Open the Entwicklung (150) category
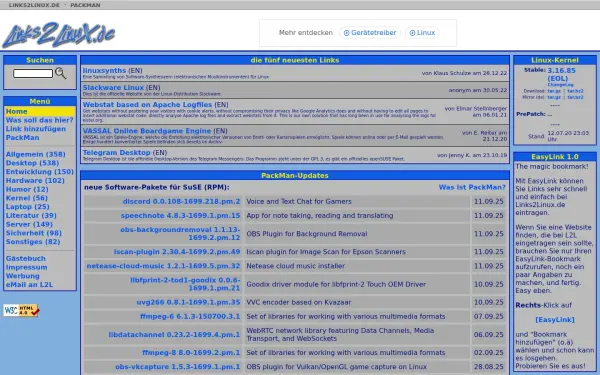The height and width of the screenshot is (375, 600). click(39, 172)
